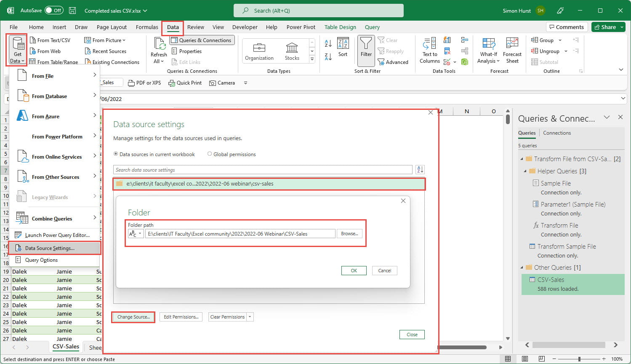The width and height of the screenshot is (631, 364).
Task: Toggle the AutoSave switch
Action: coord(53,11)
